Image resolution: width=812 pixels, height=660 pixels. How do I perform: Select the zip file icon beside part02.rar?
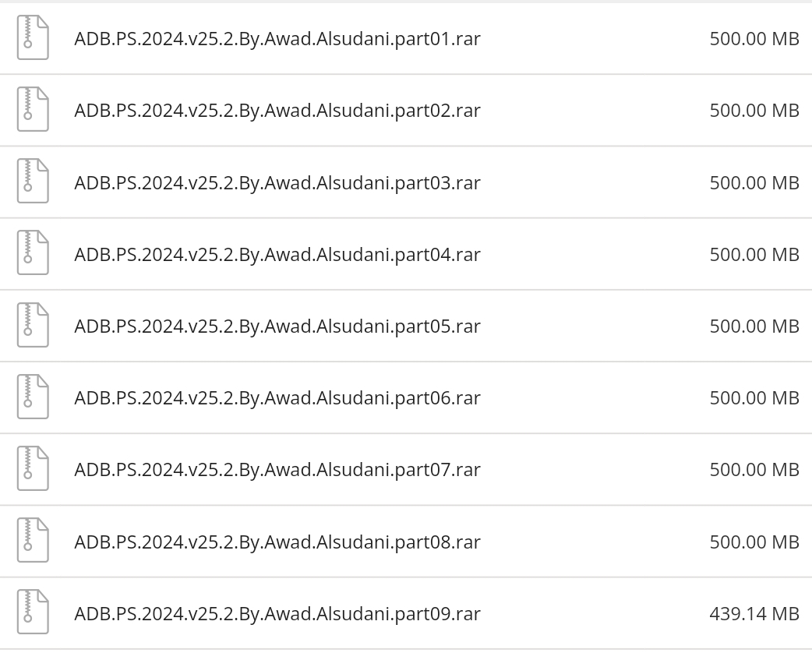(33, 110)
